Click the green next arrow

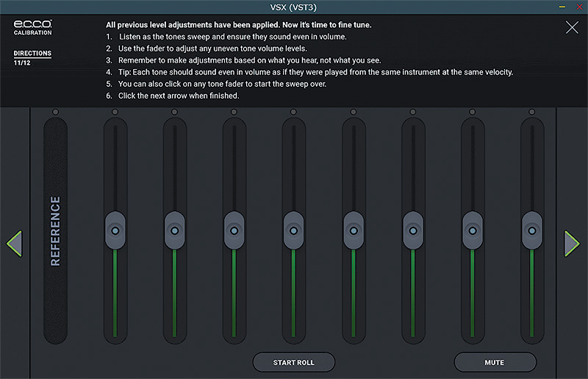572,244
